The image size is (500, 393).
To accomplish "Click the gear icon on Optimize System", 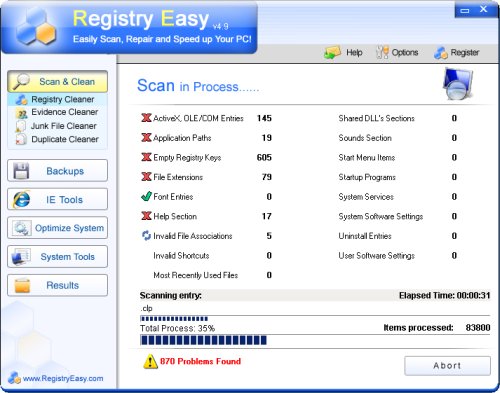I will tap(22, 228).
